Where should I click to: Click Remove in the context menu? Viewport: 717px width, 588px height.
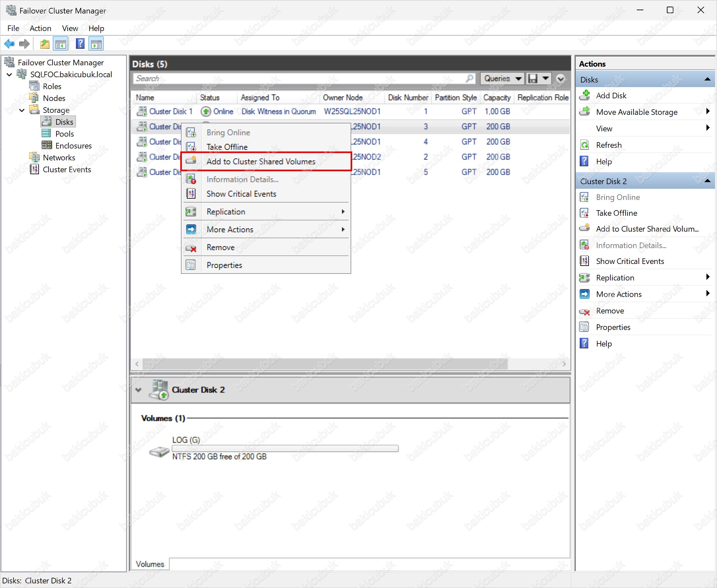[x=220, y=247]
